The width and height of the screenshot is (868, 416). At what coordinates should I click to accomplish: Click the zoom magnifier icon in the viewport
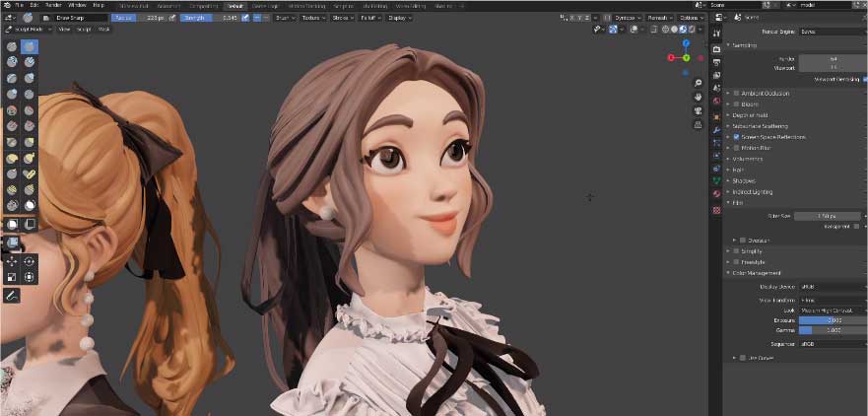(698, 82)
